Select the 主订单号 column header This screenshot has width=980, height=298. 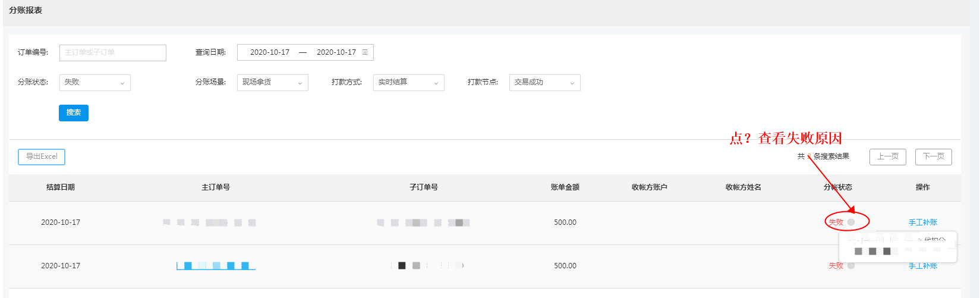point(216,187)
